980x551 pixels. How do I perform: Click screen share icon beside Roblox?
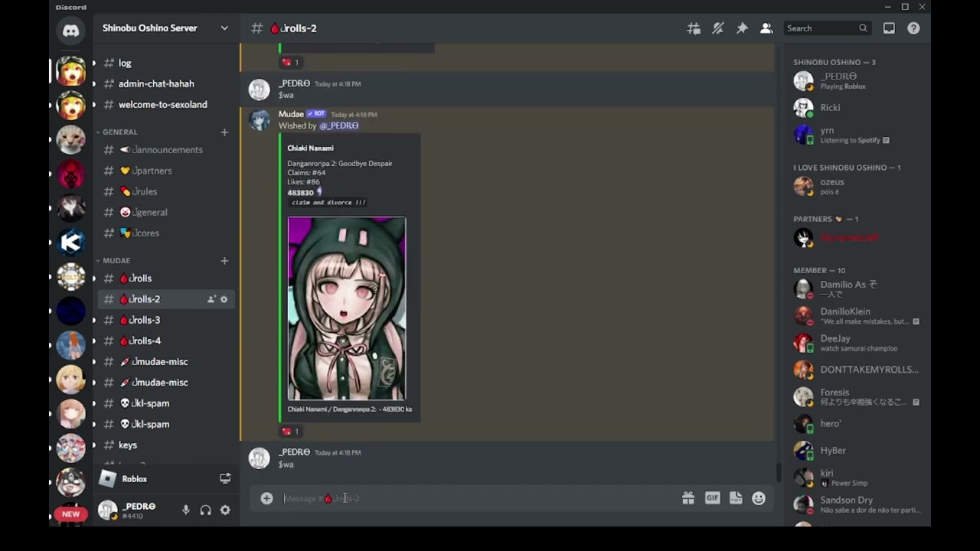[225, 479]
